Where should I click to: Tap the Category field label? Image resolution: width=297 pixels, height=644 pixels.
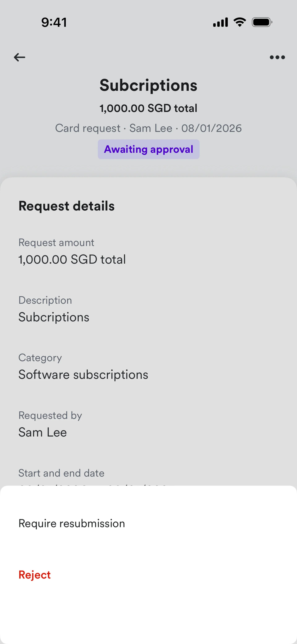point(40,358)
